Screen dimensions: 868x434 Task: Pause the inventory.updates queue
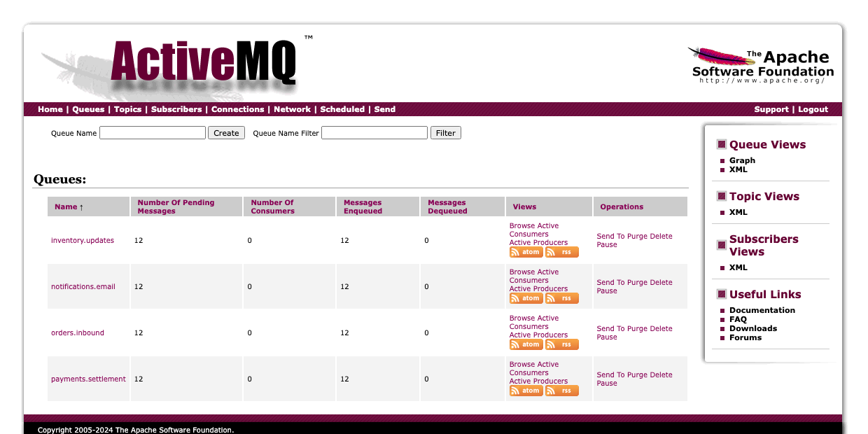tap(607, 245)
